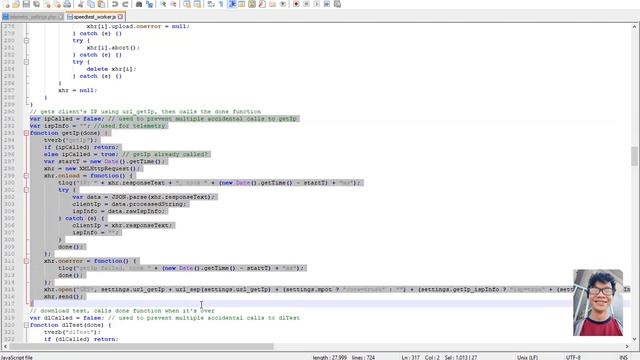The height and width of the screenshot is (360, 640).
Task: Create a new document with the New icon
Action: [x=6, y=4]
